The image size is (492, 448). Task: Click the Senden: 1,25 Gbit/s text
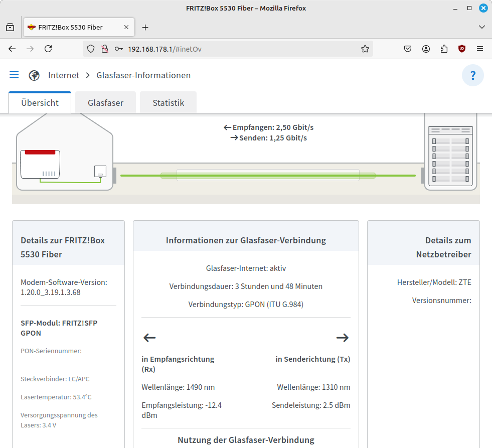[x=269, y=138]
